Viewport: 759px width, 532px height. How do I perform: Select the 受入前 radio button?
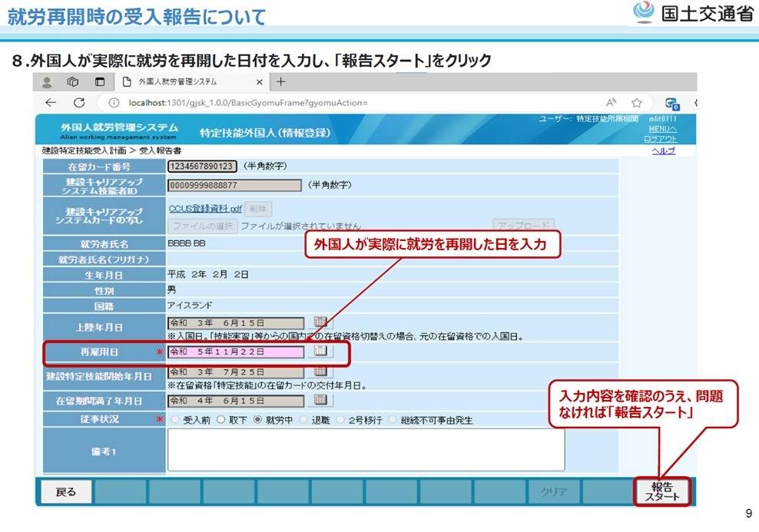(x=176, y=420)
